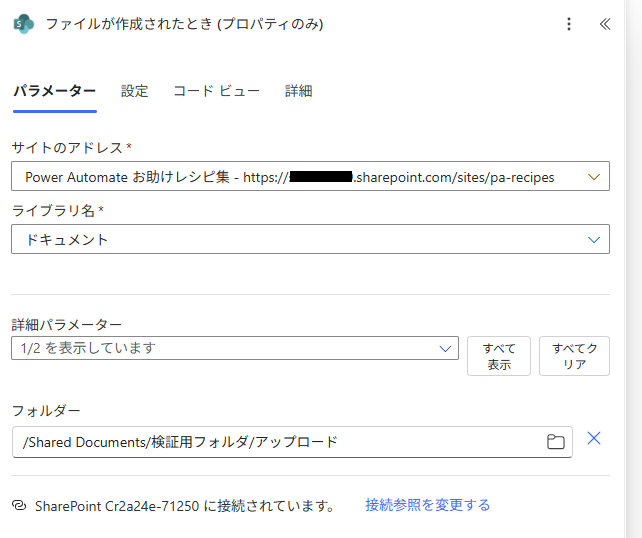642x538 pixels.
Task: Open the three-dot more options menu
Action: (569, 24)
